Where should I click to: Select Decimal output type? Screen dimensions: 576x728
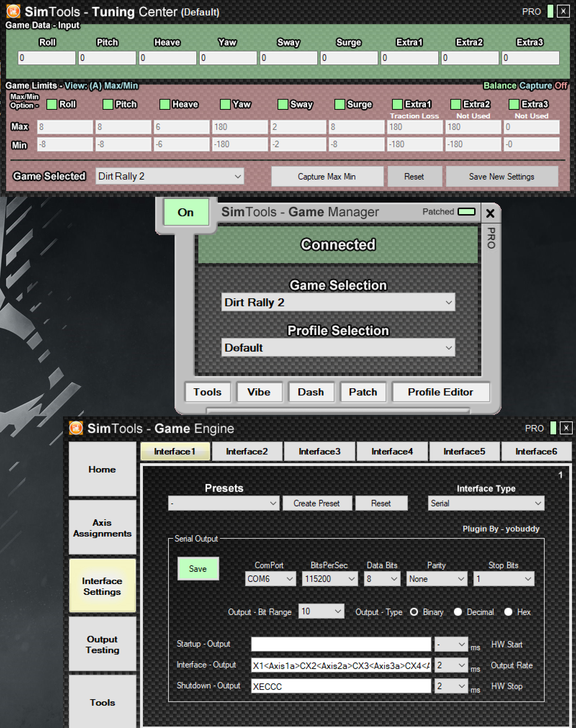coord(458,612)
